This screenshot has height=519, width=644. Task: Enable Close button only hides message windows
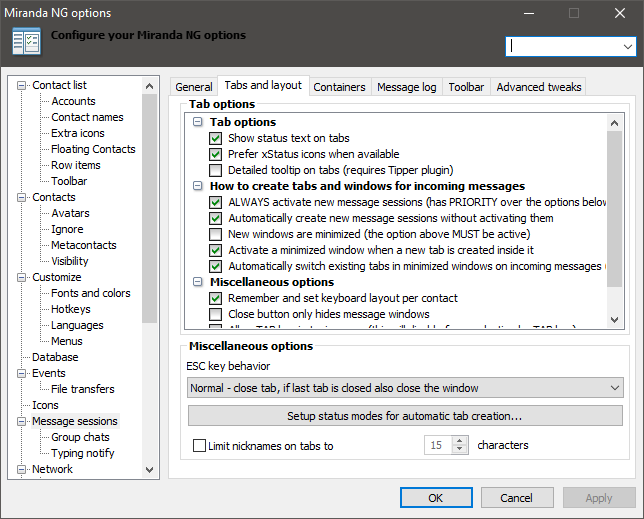point(215,315)
